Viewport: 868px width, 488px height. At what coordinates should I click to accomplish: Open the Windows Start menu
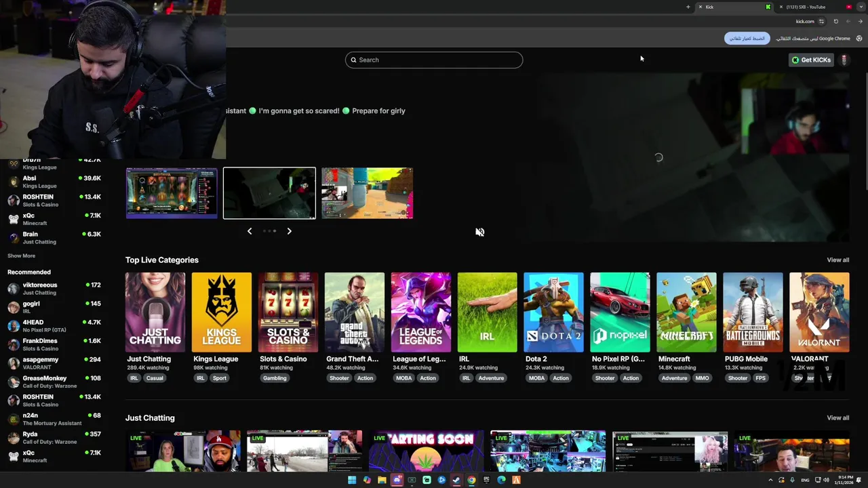[352, 480]
